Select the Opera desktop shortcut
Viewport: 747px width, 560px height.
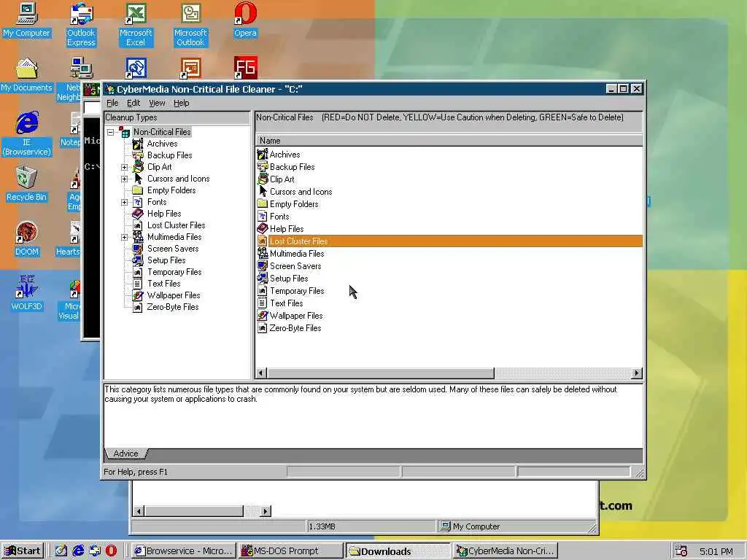pos(245,20)
